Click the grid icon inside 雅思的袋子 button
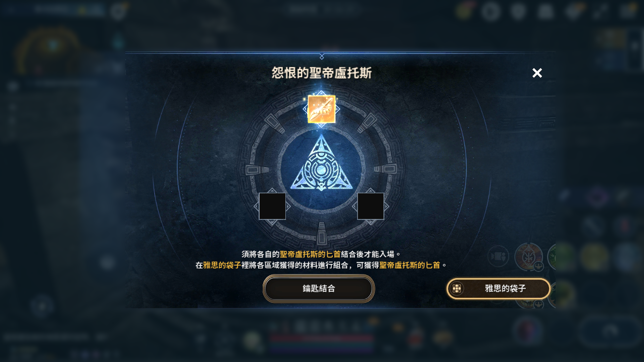 point(457,289)
